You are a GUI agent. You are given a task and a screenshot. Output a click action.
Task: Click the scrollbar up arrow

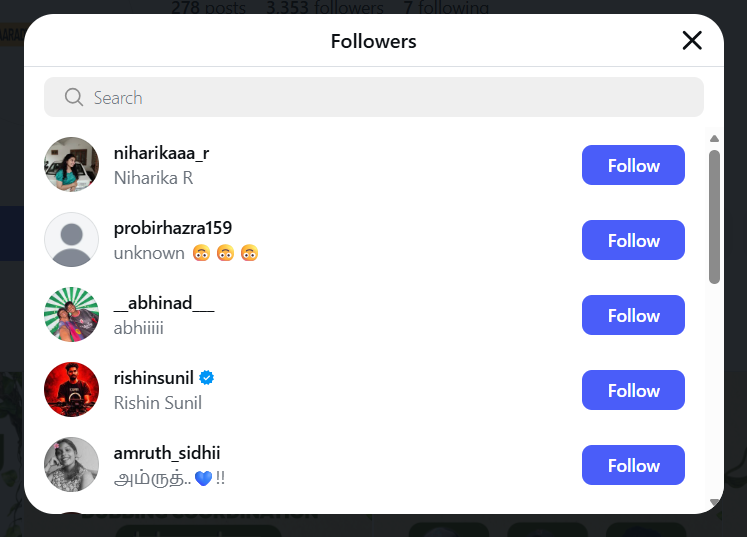click(x=714, y=139)
